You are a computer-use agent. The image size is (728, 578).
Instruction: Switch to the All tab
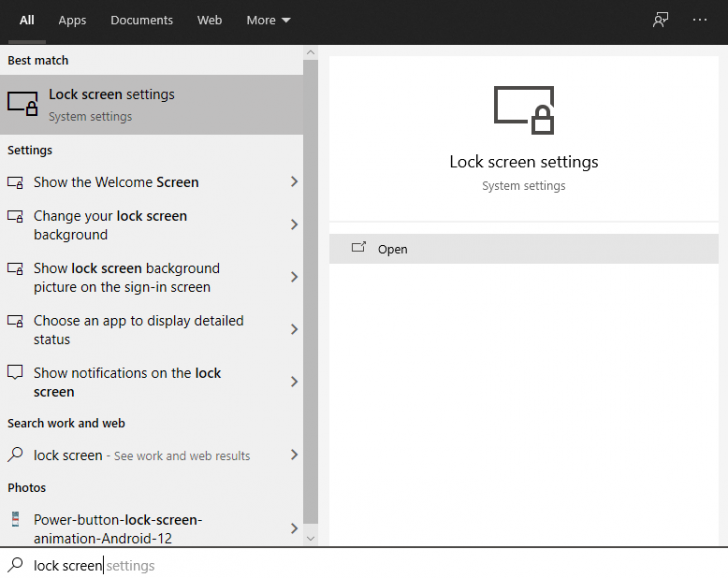(x=27, y=20)
